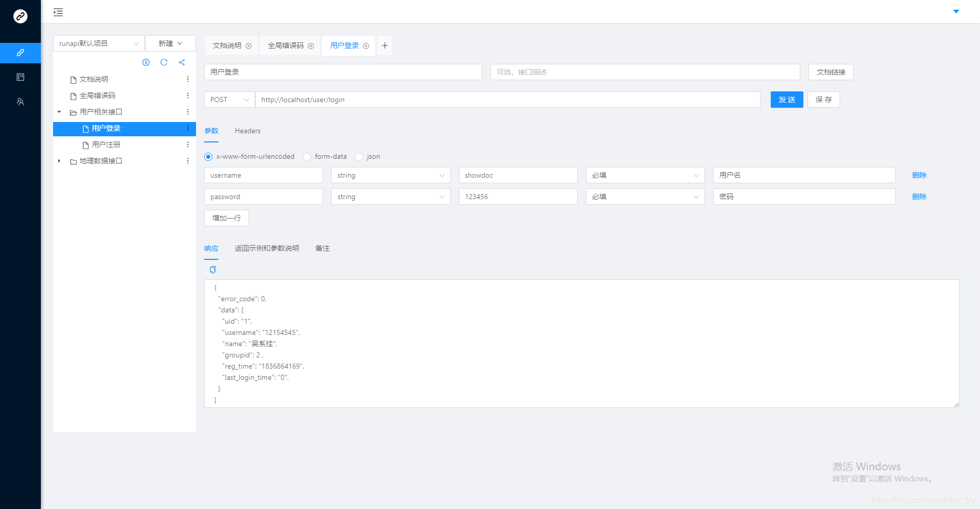
Task: Click the team members icon in sidebar
Action: (x=20, y=102)
